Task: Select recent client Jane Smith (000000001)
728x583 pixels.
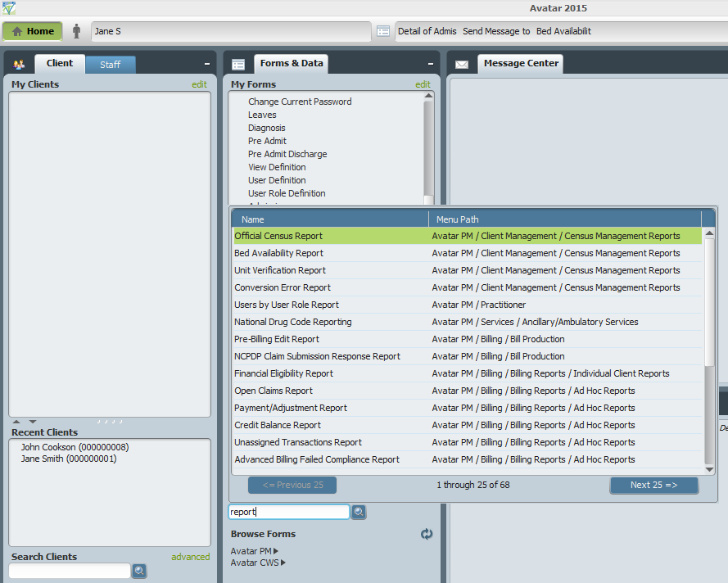Action: point(69,459)
